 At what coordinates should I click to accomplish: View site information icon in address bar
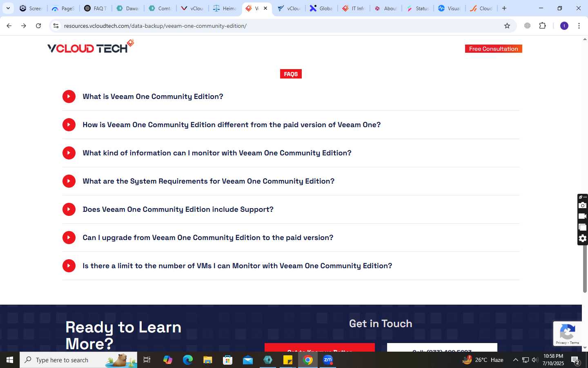pos(56,26)
